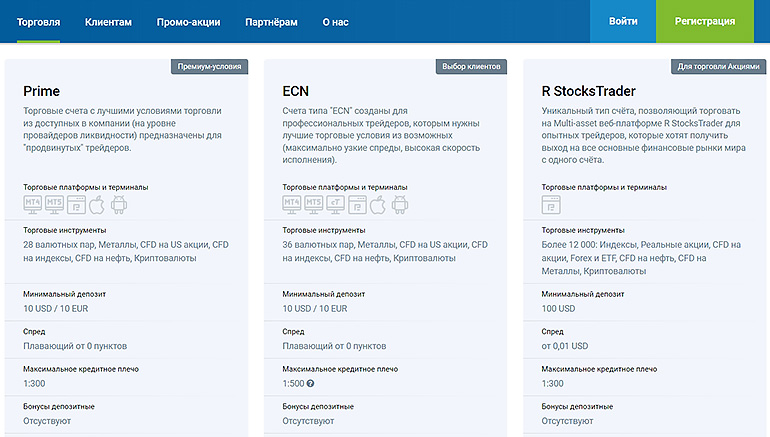Click 'от 0,01 USD' spread value
This screenshot has width=770, height=437.
tap(565, 346)
